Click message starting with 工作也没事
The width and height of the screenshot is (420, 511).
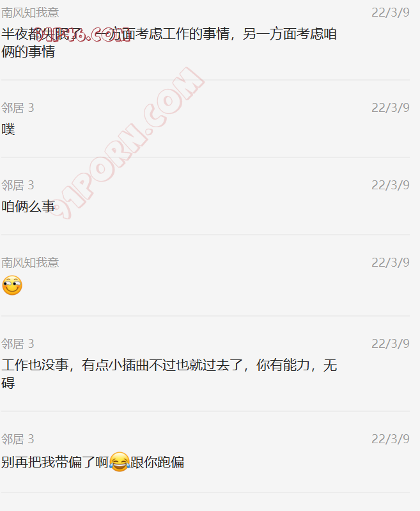169,373
